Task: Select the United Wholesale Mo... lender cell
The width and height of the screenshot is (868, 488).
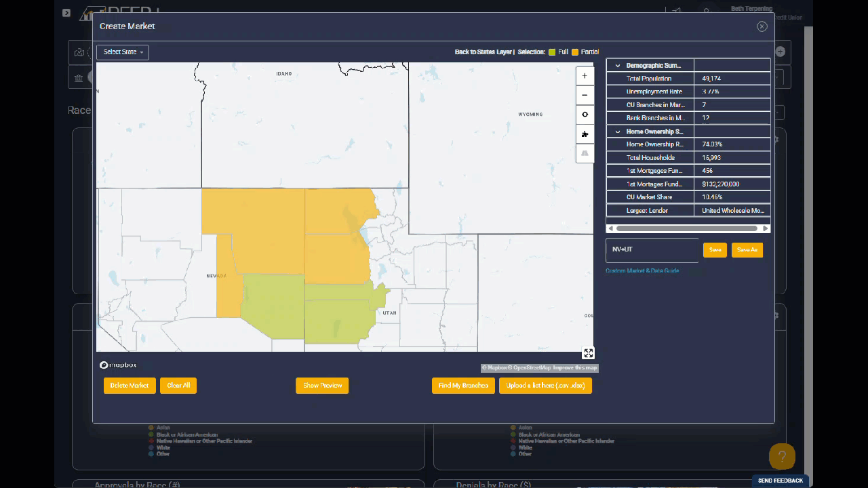Action: (733, 211)
